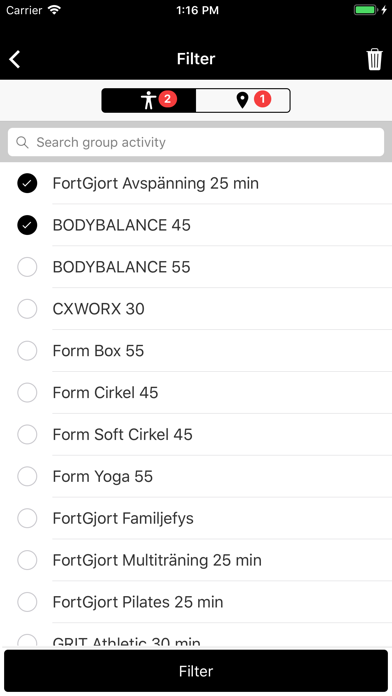The width and height of the screenshot is (392, 696).
Task: Tap the red badge showing 2
Action: [167, 99]
